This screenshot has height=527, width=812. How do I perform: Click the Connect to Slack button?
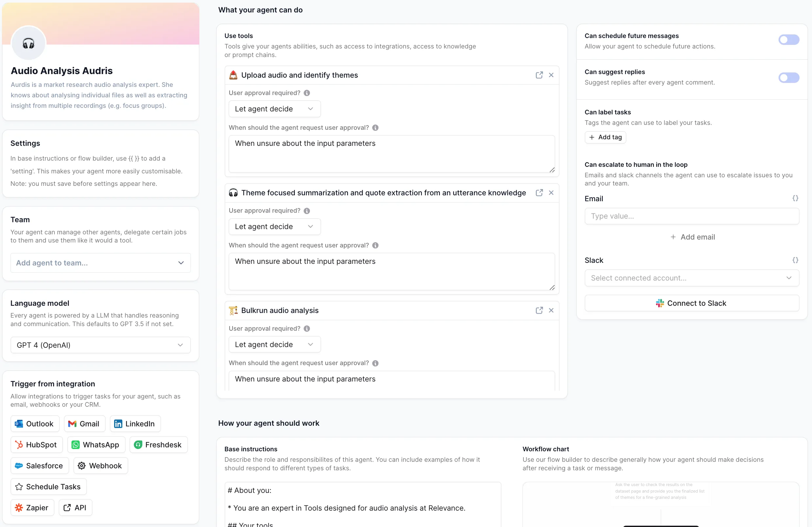pos(692,303)
